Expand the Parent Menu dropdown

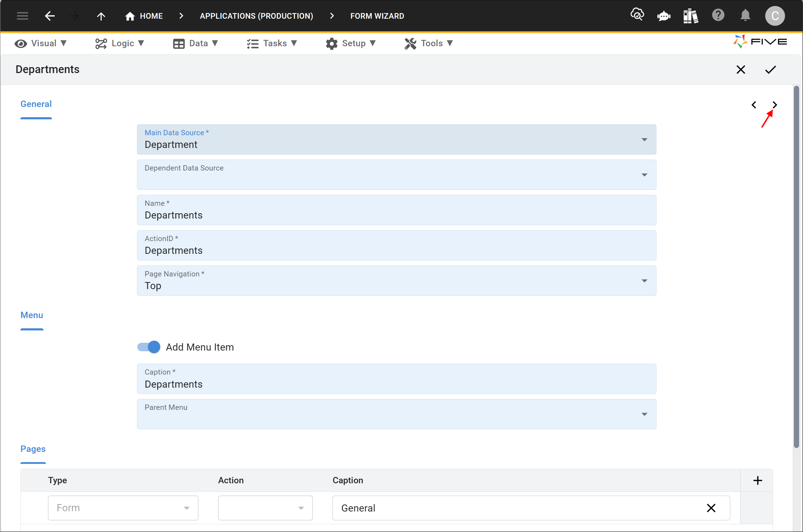tap(644, 414)
